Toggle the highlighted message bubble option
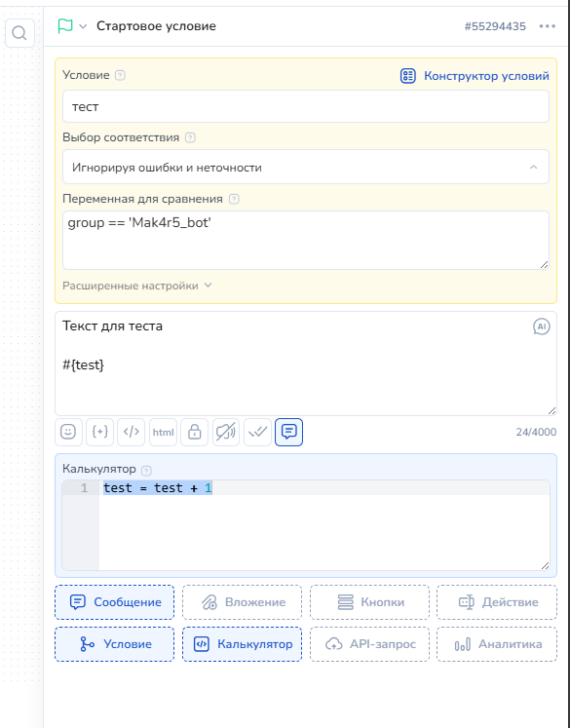The height and width of the screenshot is (728, 570). [x=288, y=432]
